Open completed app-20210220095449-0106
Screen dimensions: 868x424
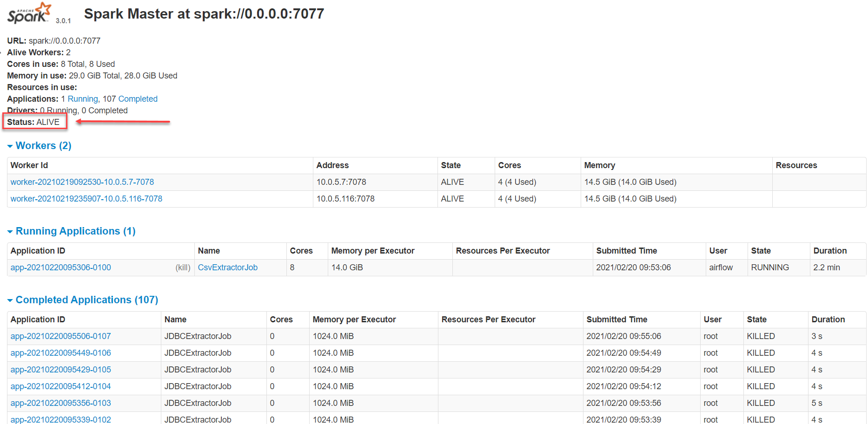click(60, 353)
